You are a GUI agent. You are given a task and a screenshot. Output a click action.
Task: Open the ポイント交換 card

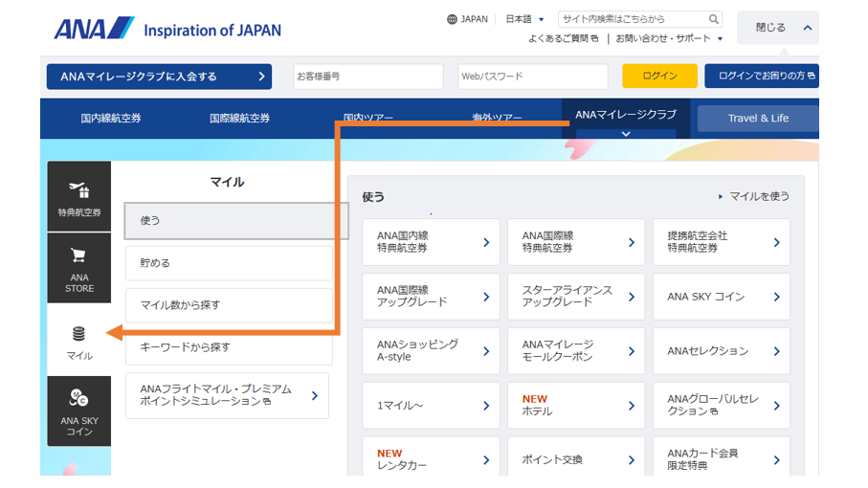pos(576,456)
